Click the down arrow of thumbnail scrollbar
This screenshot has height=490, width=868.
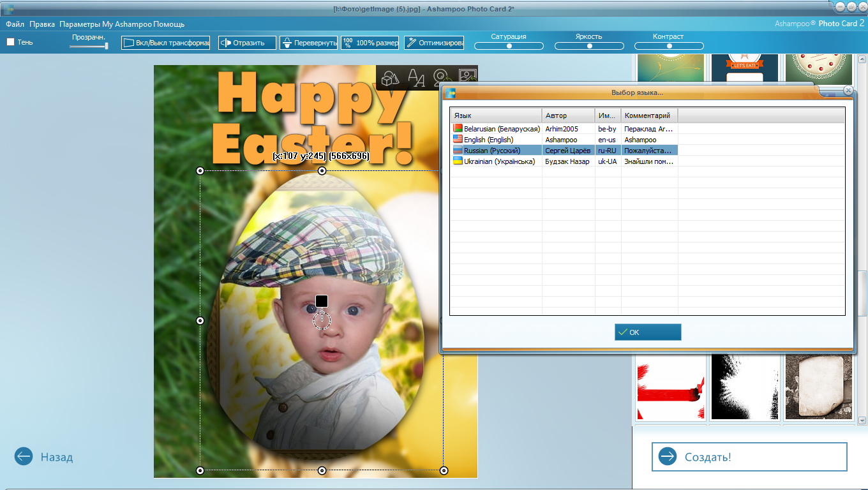(x=862, y=420)
